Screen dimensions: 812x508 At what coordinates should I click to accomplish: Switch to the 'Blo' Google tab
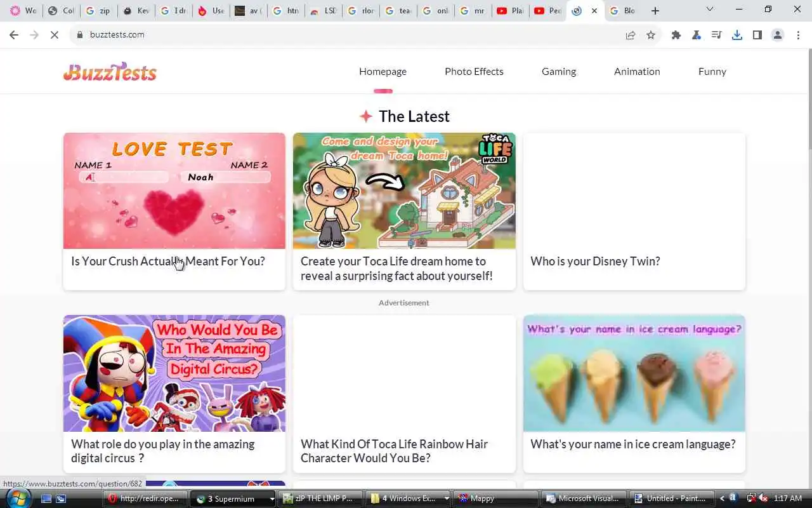coord(622,11)
